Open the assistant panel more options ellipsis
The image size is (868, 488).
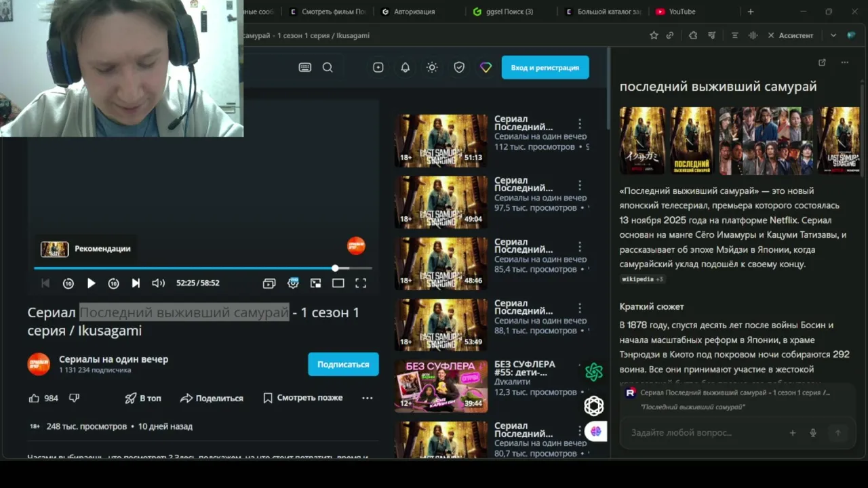coord(844,62)
